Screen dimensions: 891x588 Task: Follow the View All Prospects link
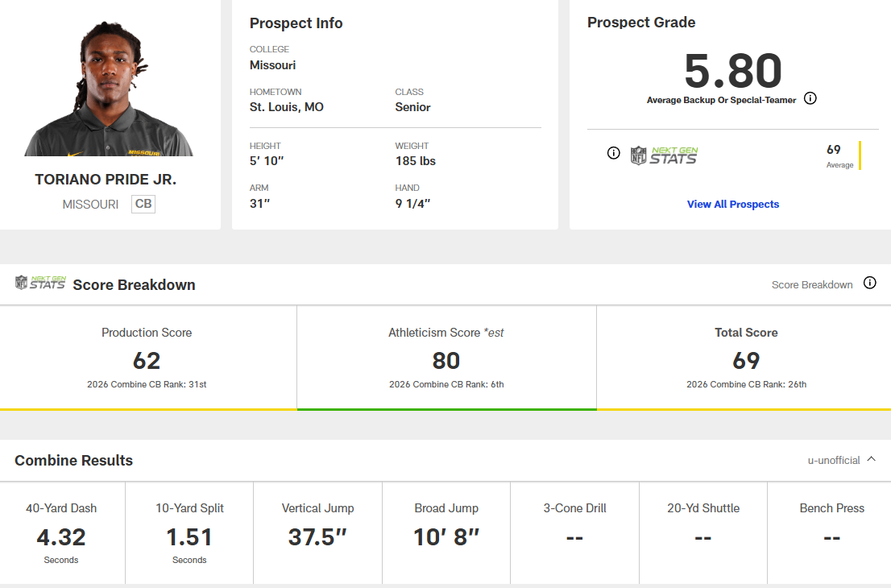click(x=733, y=205)
